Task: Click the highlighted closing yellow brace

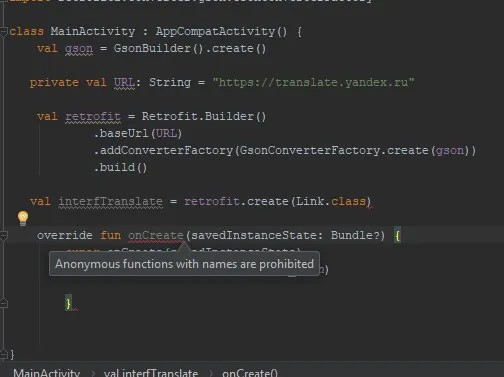Action: pos(68,303)
